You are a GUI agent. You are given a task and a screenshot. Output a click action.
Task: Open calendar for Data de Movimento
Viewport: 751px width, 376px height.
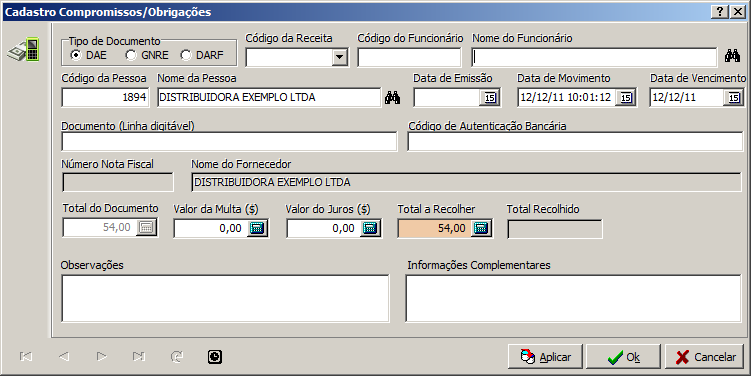pyautogui.click(x=626, y=98)
